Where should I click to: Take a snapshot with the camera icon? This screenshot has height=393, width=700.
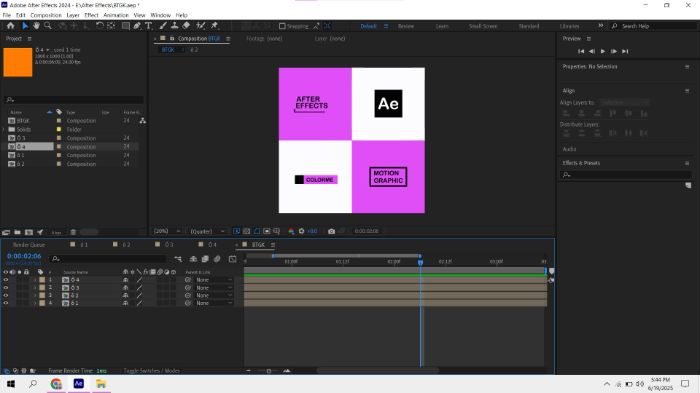click(331, 231)
